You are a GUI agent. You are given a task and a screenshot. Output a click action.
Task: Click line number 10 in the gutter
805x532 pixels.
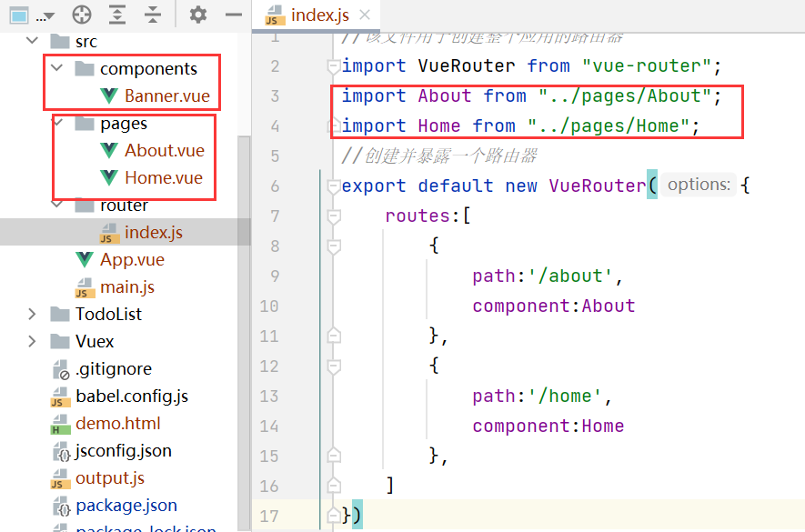pyautogui.click(x=269, y=306)
